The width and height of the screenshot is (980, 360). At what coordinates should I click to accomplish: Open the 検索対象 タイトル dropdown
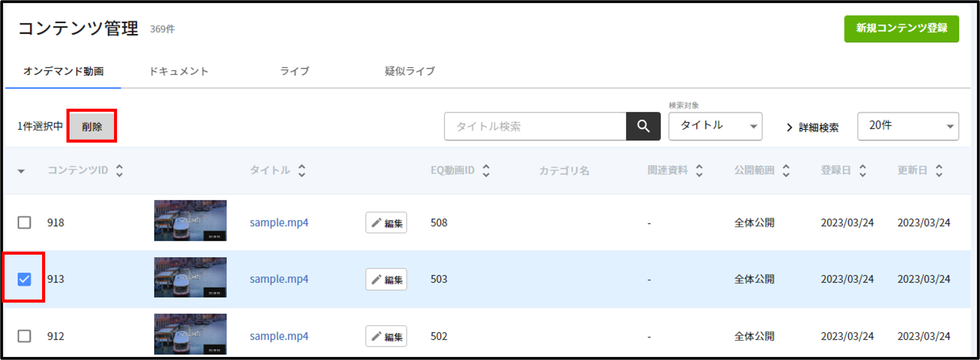click(x=715, y=126)
